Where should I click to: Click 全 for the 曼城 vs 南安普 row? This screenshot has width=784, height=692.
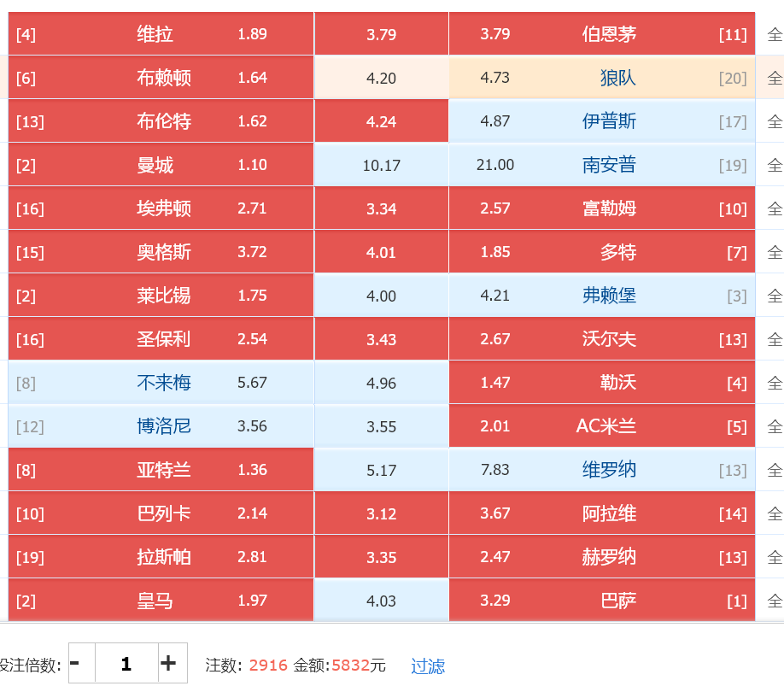[x=775, y=165]
